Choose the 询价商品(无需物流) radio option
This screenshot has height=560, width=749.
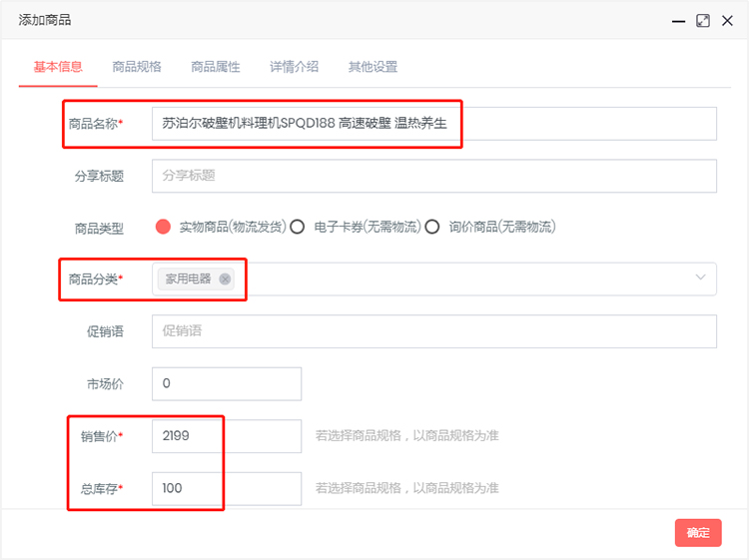[x=432, y=227]
